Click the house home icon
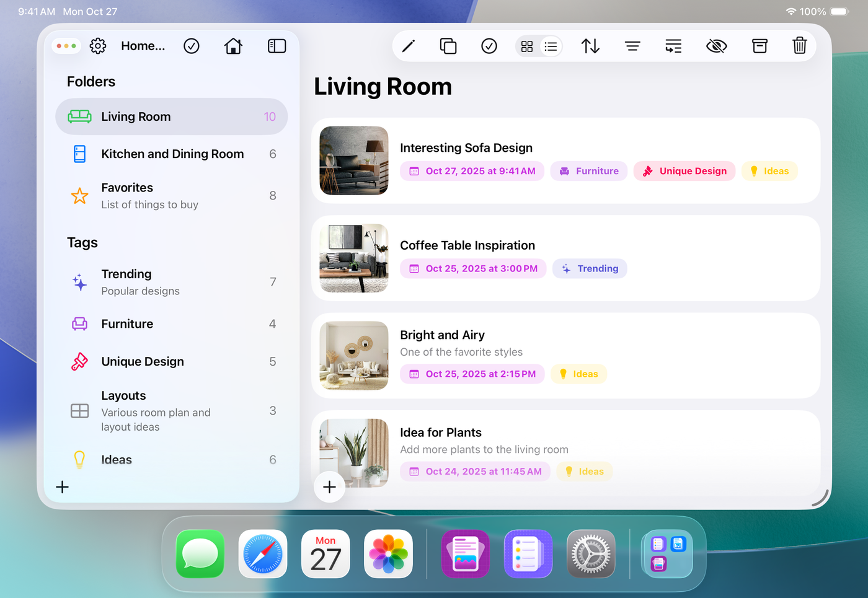 coord(233,46)
